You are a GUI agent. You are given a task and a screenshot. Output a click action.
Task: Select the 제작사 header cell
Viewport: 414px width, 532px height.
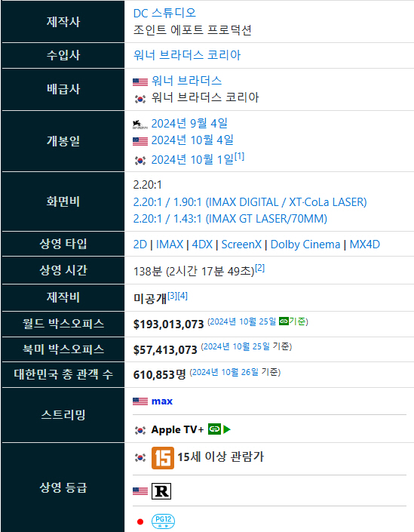(x=63, y=22)
